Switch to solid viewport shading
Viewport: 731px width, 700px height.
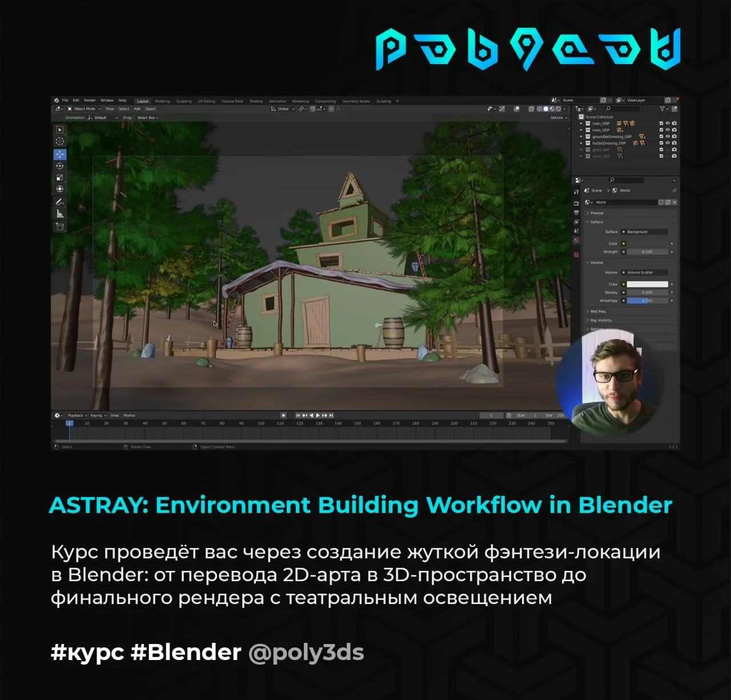click(x=546, y=109)
